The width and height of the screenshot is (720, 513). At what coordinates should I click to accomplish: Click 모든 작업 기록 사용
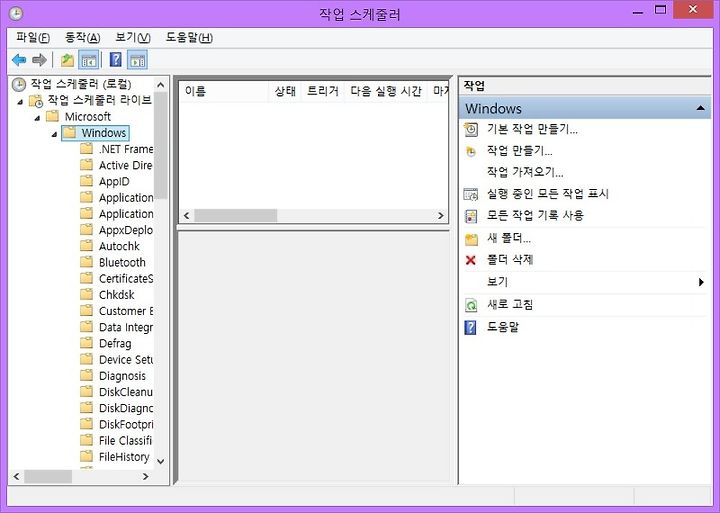coord(535,215)
